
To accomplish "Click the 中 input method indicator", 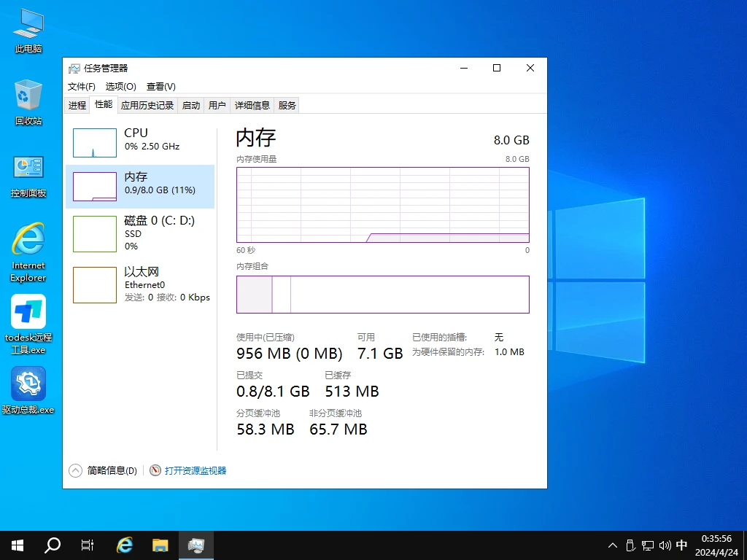I will click(x=682, y=545).
